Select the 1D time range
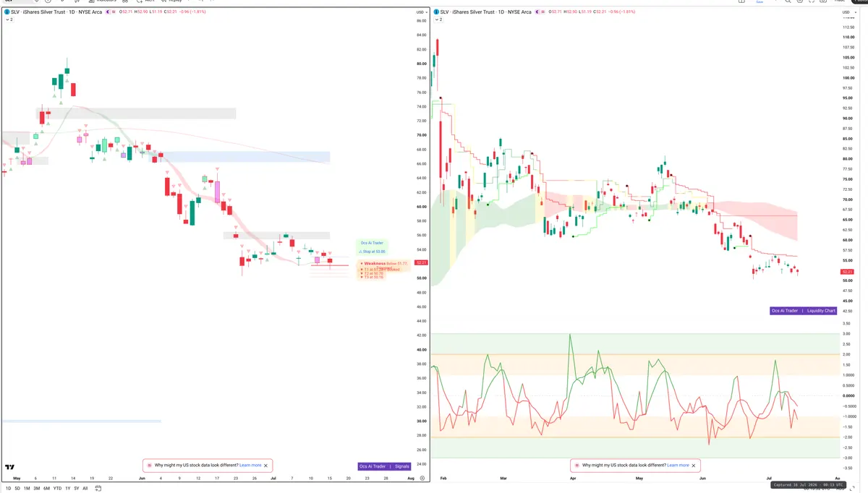Image resolution: width=868 pixels, height=493 pixels. pyautogui.click(x=8, y=488)
